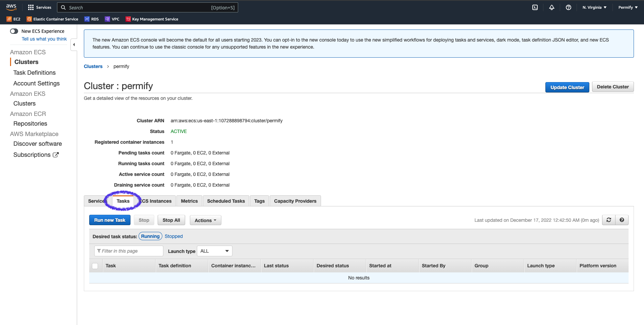Open Amazon EKS Clusters in sidebar

click(x=24, y=104)
